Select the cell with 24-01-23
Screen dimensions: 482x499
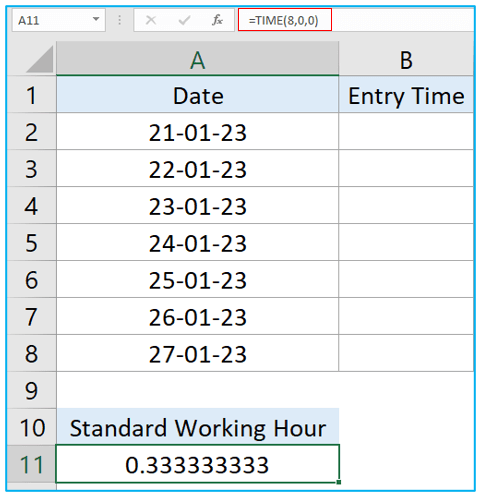(198, 242)
